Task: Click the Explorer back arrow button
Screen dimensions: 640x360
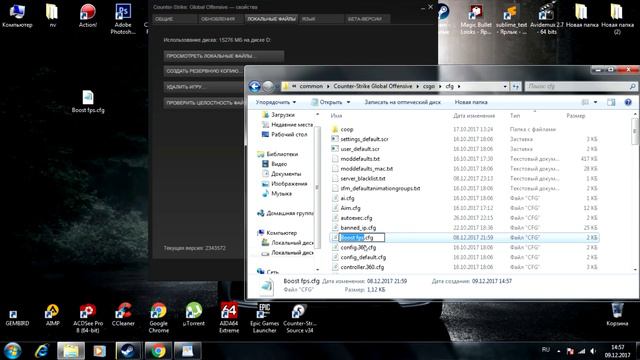Action: pyautogui.click(x=255, y=87)
